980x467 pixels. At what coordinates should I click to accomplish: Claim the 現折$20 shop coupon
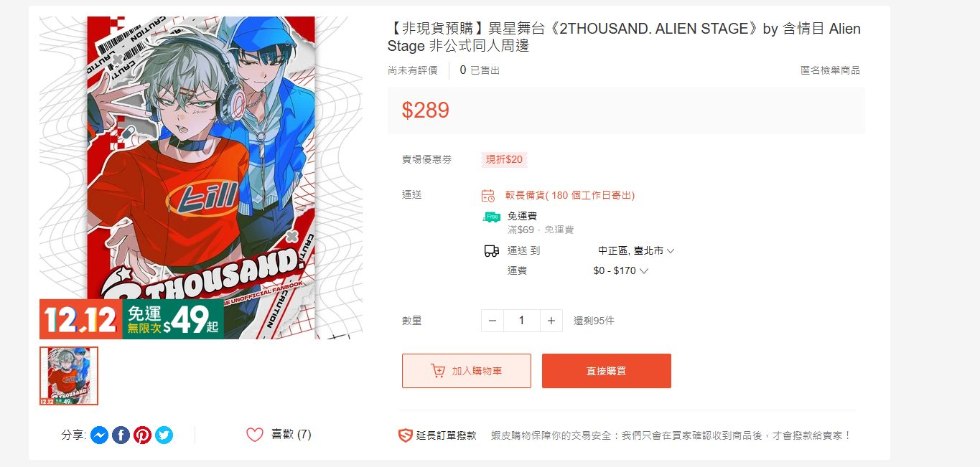[505, 159]
